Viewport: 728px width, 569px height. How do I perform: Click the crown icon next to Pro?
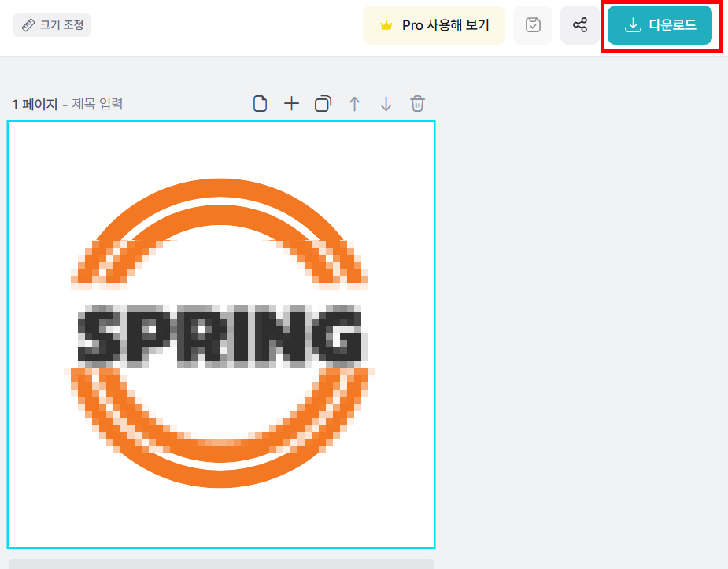pyautogui.click(x=385, y=24)
